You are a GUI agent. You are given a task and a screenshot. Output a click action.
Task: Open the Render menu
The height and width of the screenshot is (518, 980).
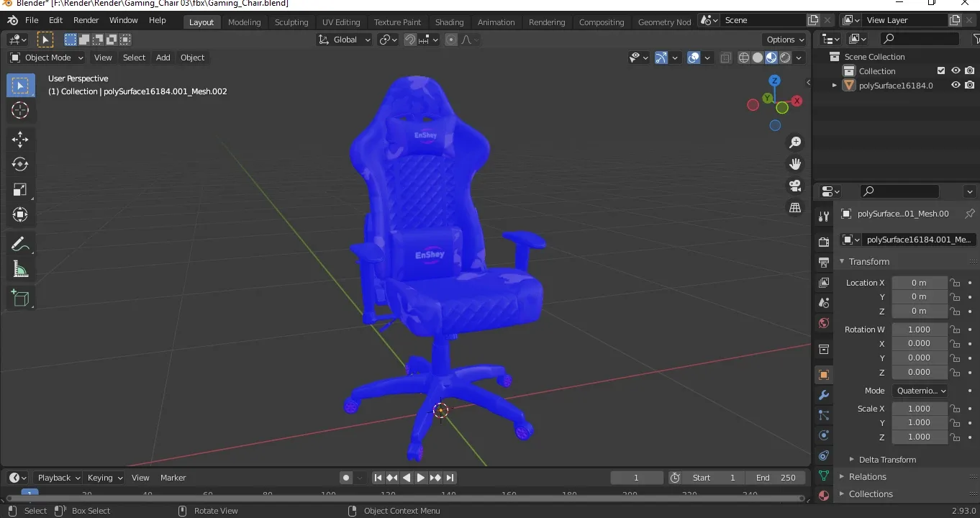[86, 20]
